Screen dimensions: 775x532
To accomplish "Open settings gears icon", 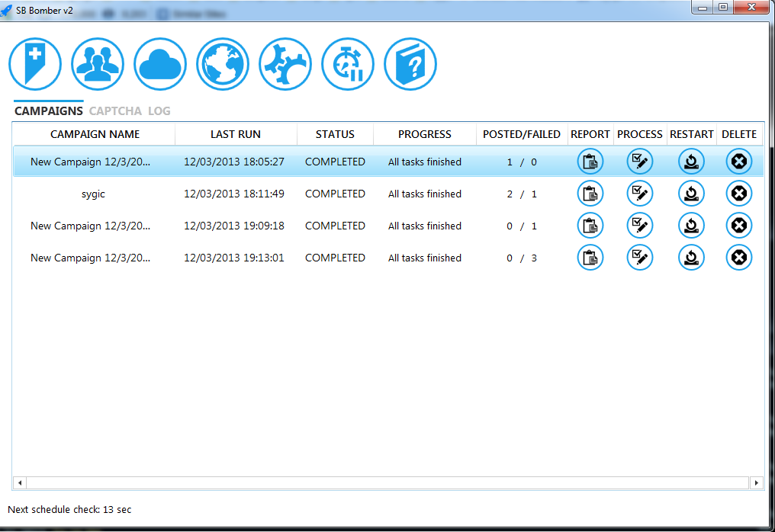I will (x=285, y=64).
